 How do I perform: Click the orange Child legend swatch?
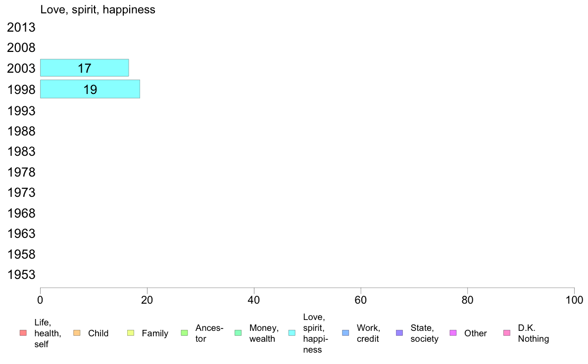pos(77,333)
